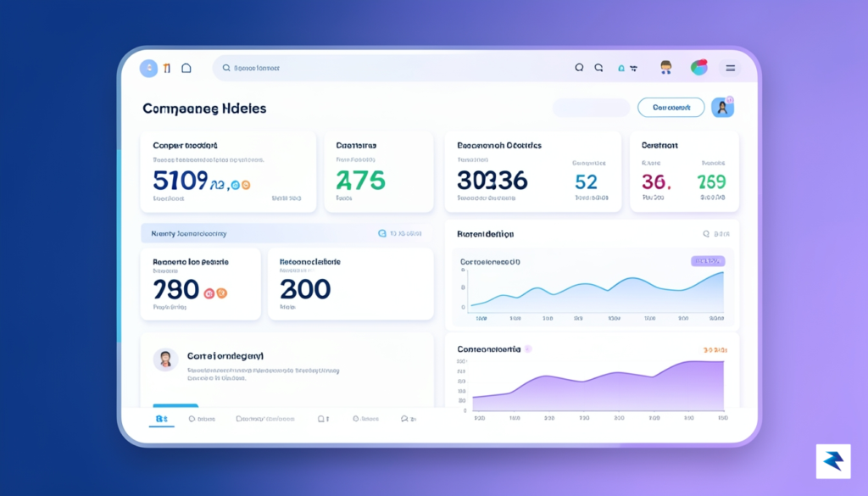Click the blue button at the profile card bottom
The image size is (868, 496).
click(175, 406)
